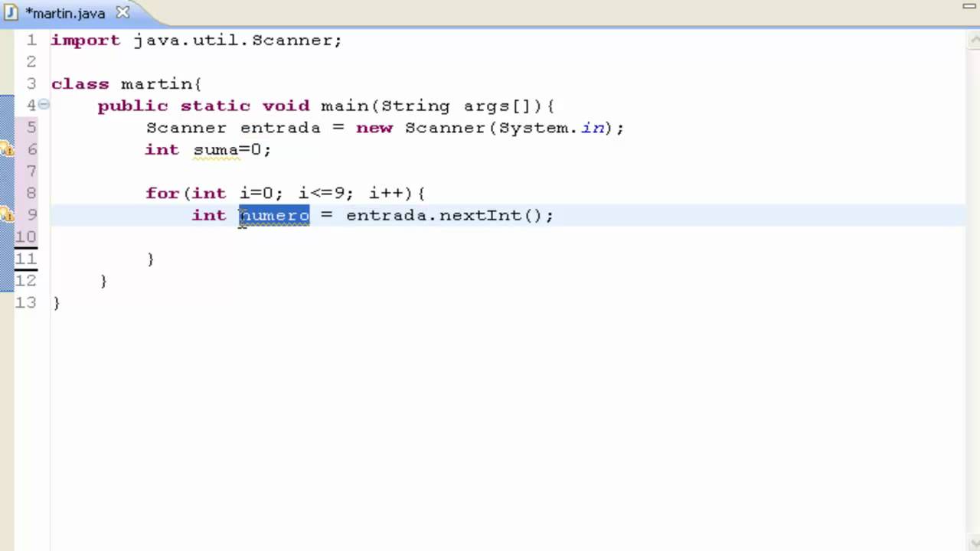Click the highlighted word numero
The height and width of the screenshot is (551, 980).
click(274, 215)
